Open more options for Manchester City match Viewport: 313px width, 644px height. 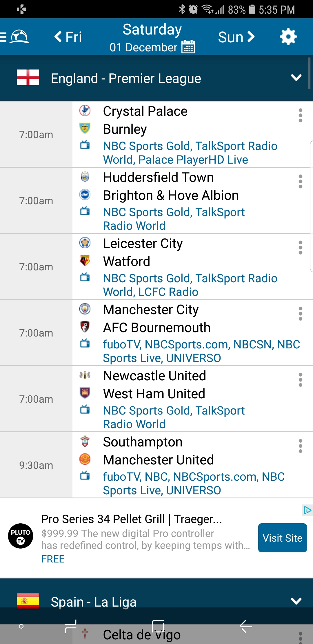tap(300, 314)
